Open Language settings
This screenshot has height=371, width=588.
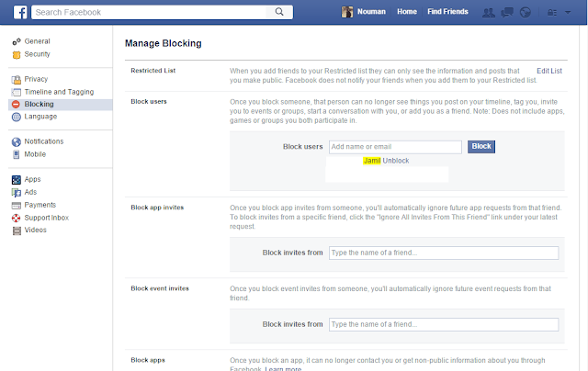tap(40, 117)
